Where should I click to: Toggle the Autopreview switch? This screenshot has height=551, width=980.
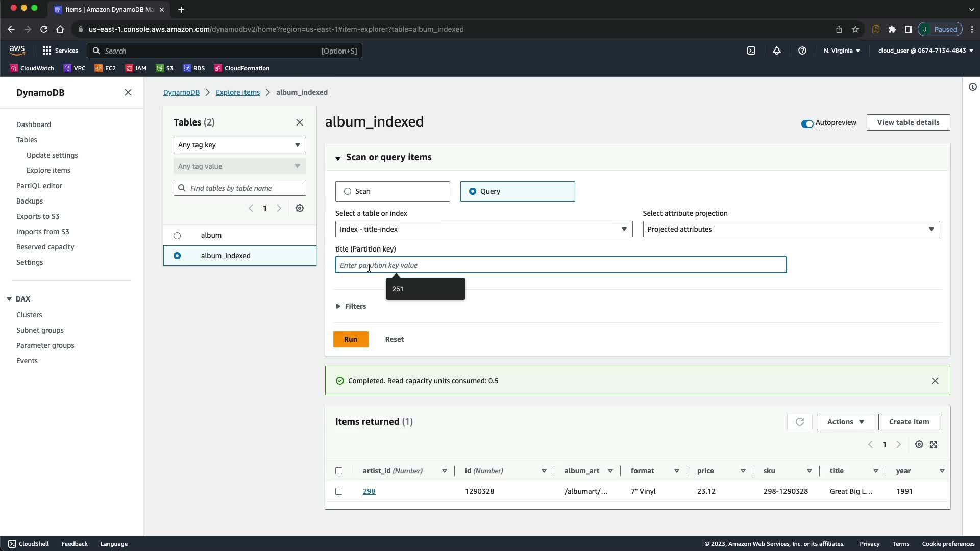[807, 123]
